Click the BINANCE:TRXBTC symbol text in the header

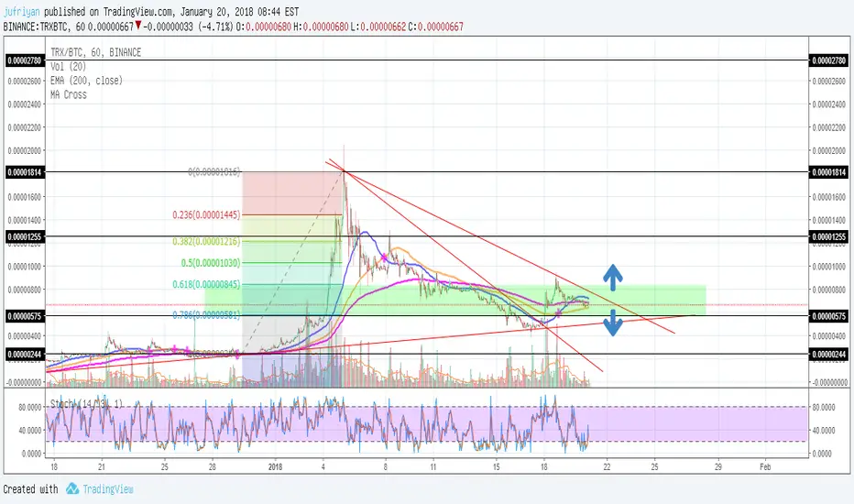click(x=38, y=27)
